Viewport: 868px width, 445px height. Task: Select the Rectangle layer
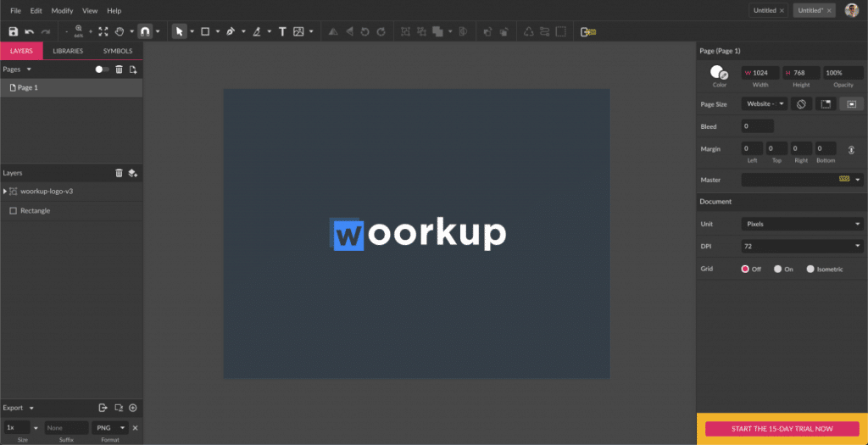coord(71,211)
